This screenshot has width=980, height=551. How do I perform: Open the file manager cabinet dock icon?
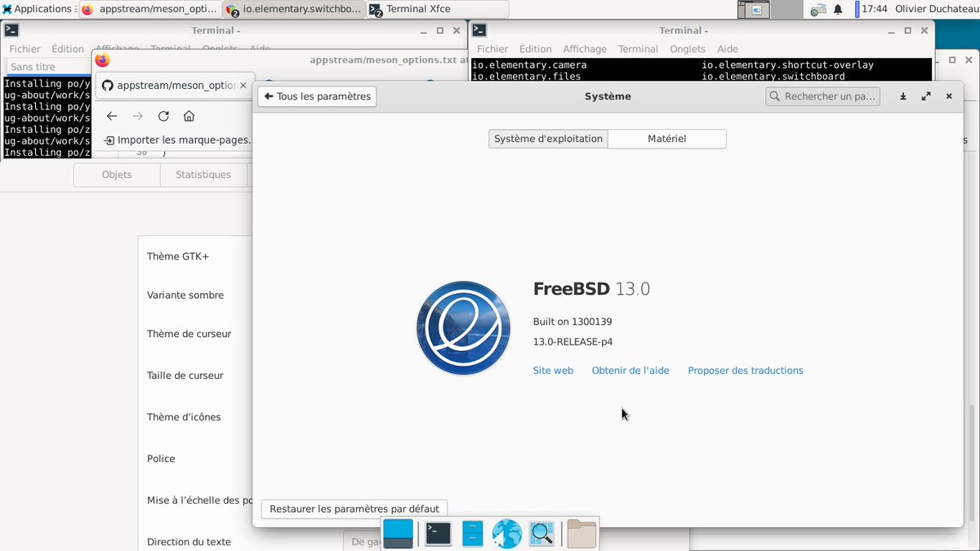[473, 534]
